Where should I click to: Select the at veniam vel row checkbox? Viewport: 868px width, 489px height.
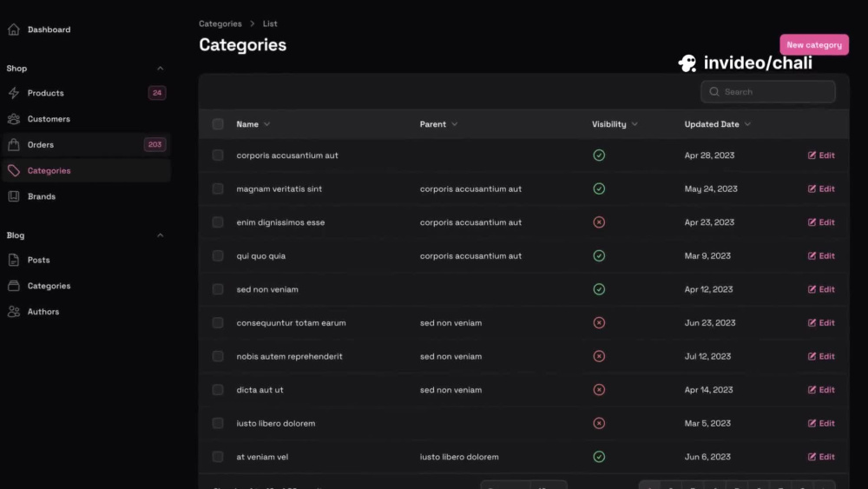tap(218, 457)
